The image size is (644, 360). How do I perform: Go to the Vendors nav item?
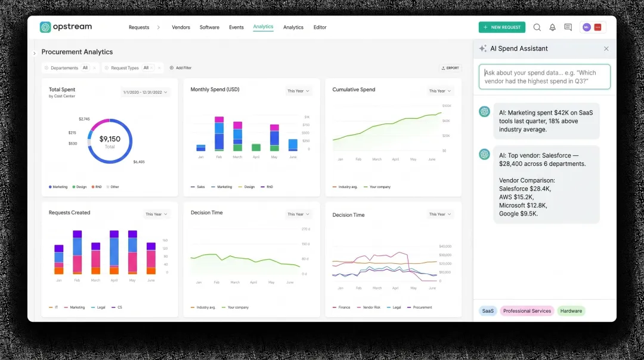pyautogui.click(x=181, y=27)
